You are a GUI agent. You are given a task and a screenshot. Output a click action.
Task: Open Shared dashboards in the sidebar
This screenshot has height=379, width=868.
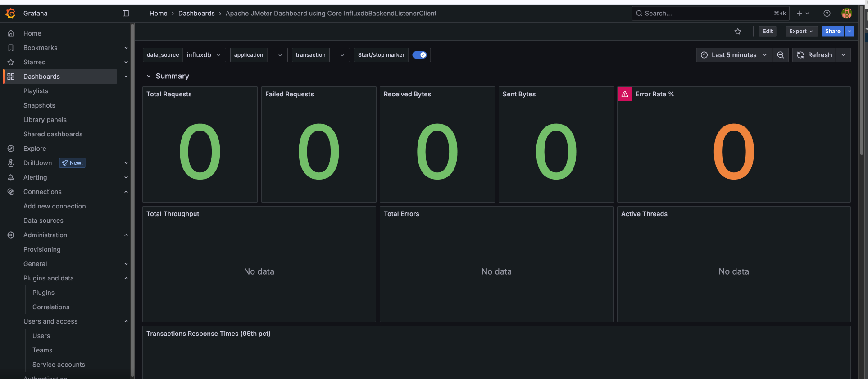[53, 134]
